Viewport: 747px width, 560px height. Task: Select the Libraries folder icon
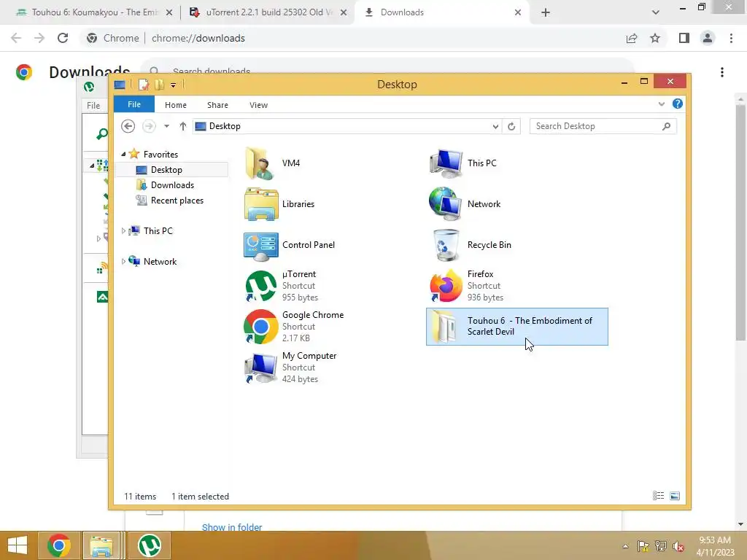point(261,204)
